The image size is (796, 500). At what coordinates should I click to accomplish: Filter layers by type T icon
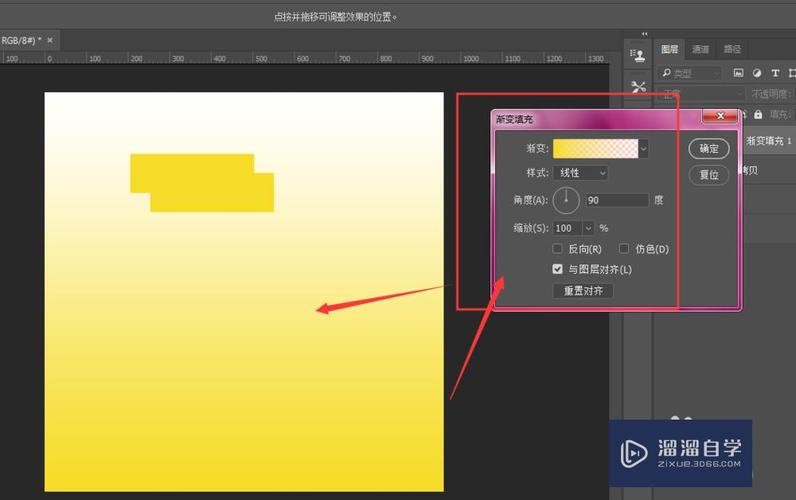tap(775, 73)
